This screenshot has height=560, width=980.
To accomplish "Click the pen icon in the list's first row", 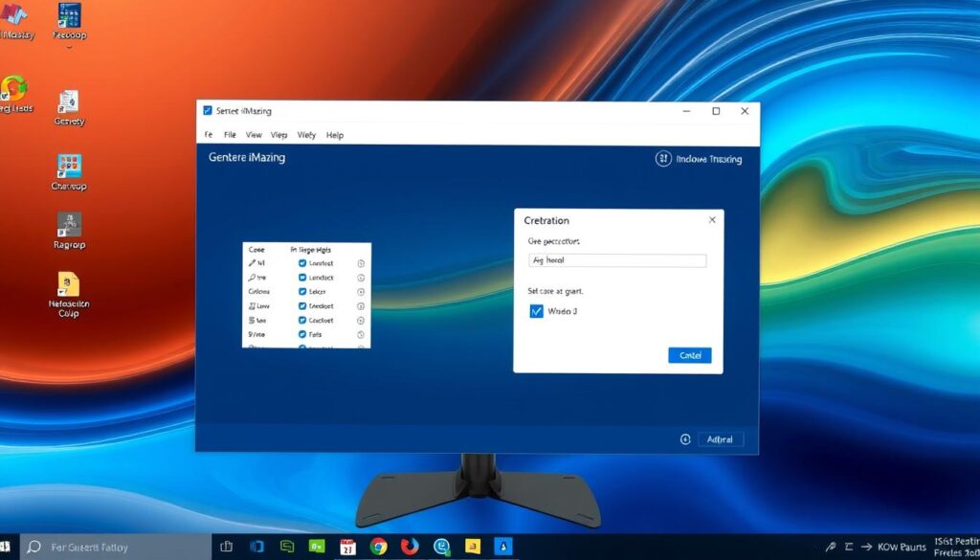I will (x=252, y=263).
